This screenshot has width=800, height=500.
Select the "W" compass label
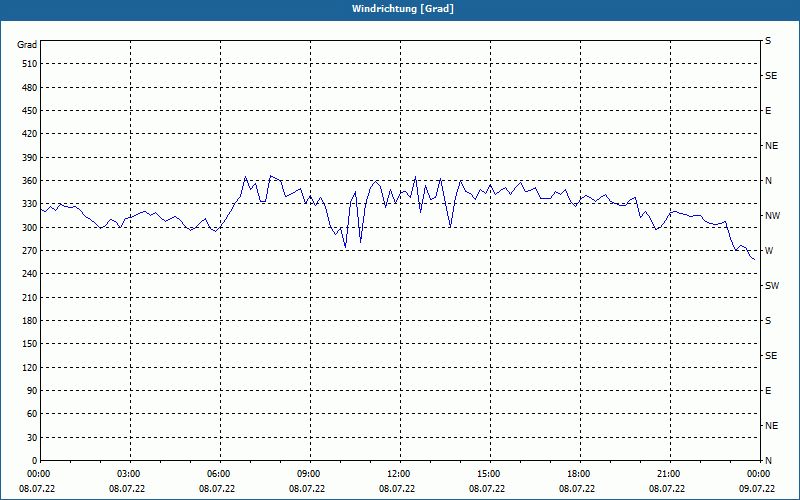coord(769,251)
